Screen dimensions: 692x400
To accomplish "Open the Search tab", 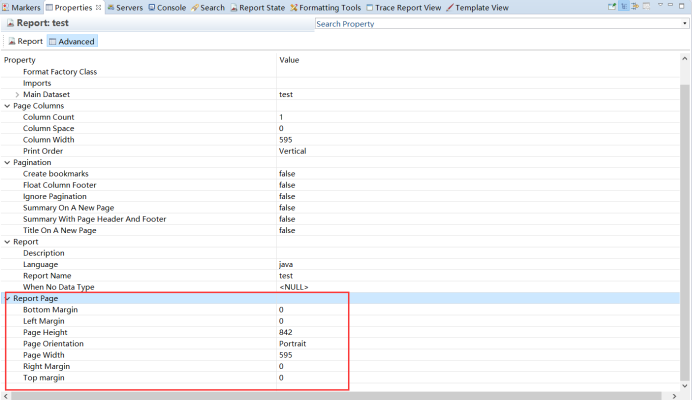I will [208, 8].
